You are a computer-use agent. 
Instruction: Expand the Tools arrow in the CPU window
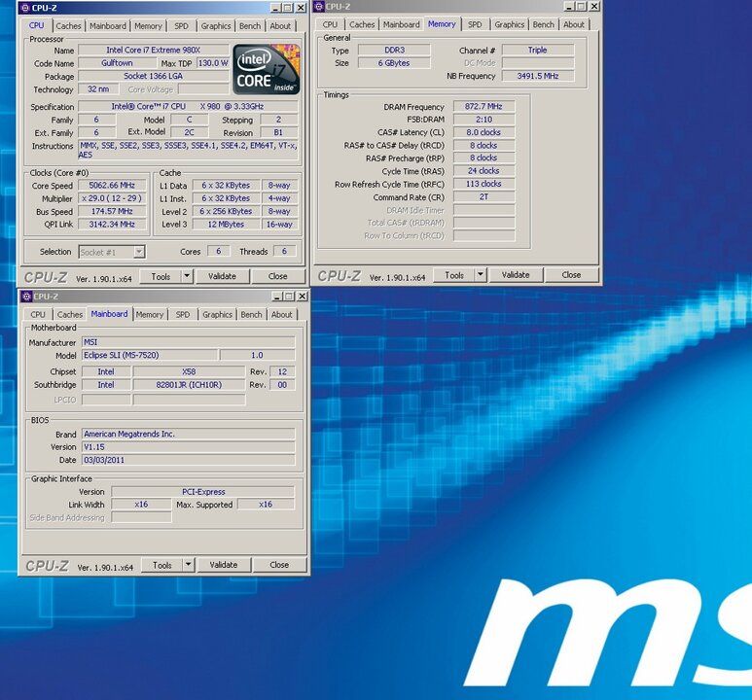[x=187, y=276]
